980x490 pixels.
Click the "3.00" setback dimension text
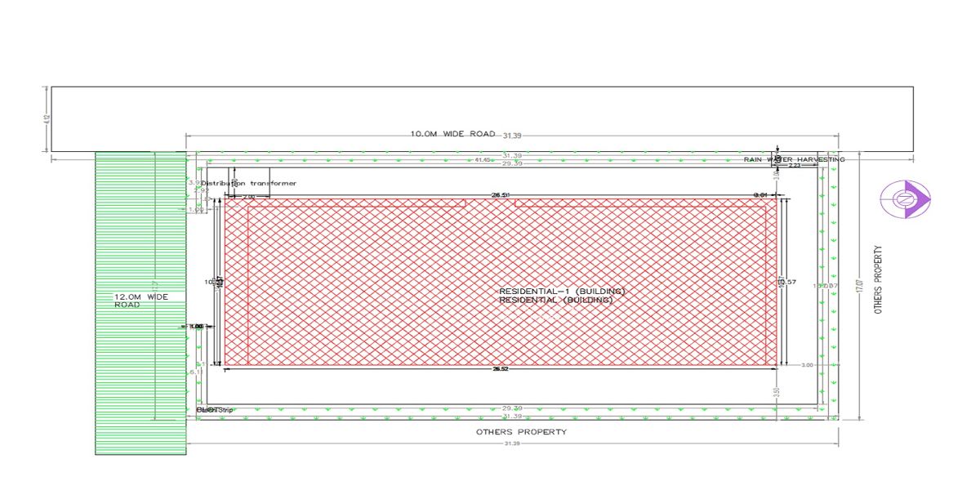pos(808,365)
